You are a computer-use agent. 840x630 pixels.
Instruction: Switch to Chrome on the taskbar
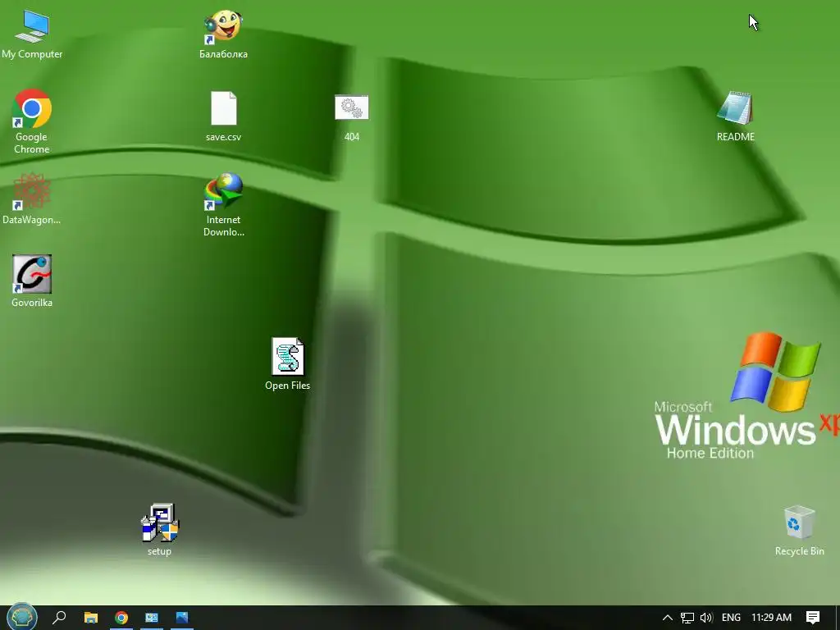tap(121, 618)
